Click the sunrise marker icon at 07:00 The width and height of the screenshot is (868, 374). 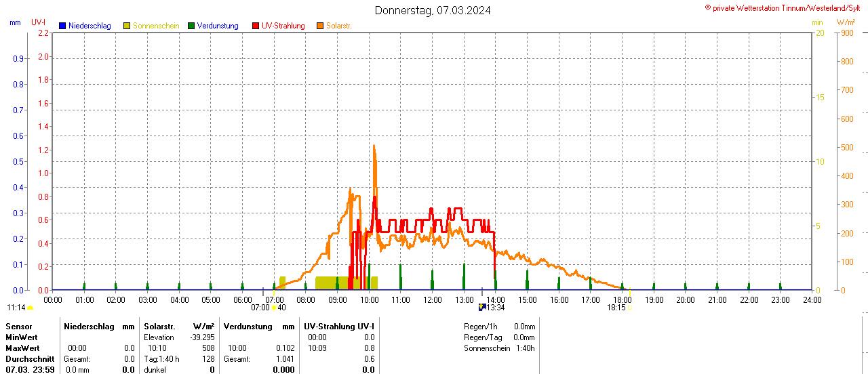click(x=274, y=307)
